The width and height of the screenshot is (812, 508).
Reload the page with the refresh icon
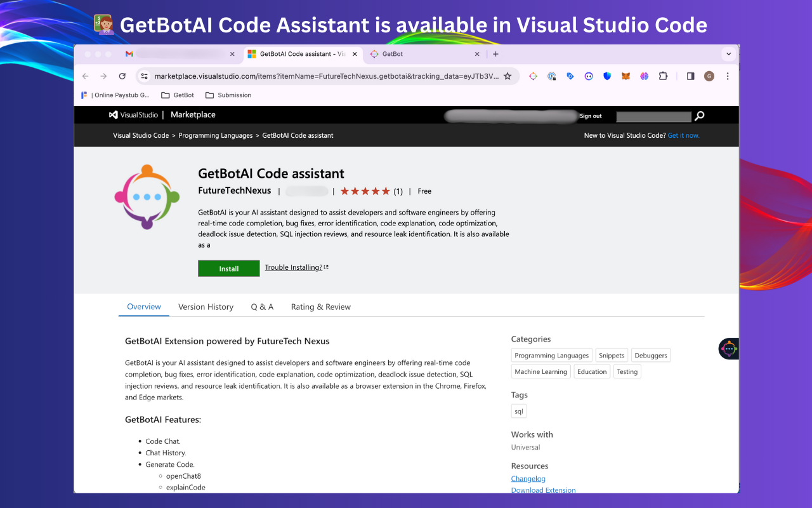click(x=122, y=76)
